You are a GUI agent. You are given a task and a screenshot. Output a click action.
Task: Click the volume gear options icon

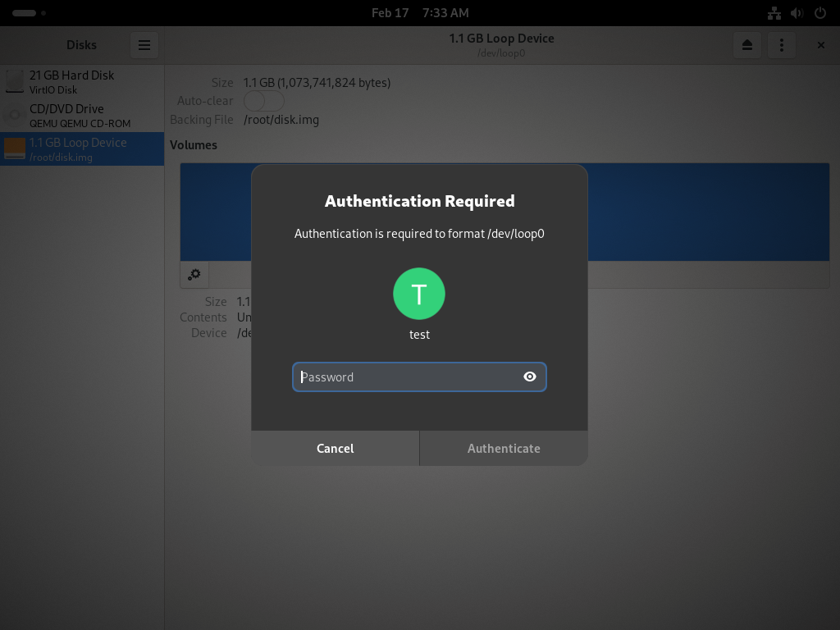(x=194, y=274)
